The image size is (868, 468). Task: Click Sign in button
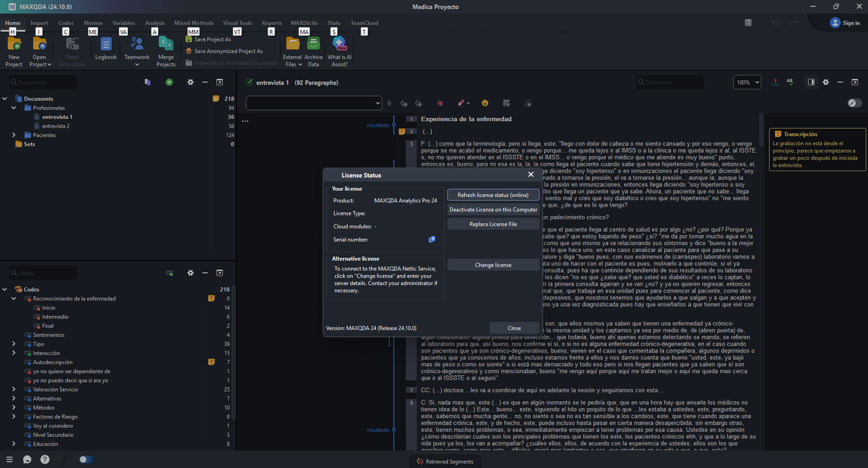tap(845, 23)
